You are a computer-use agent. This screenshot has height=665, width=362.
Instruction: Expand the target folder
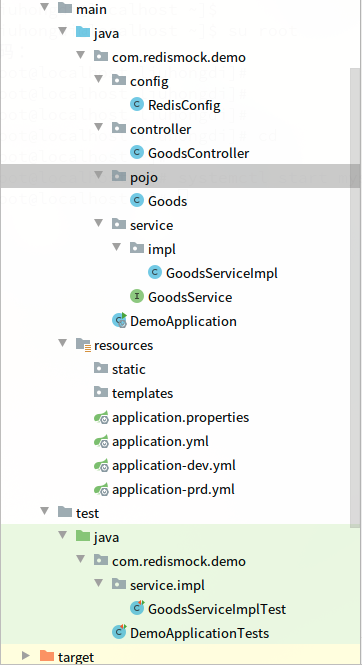pyautogui.click(x=26, y=656)
